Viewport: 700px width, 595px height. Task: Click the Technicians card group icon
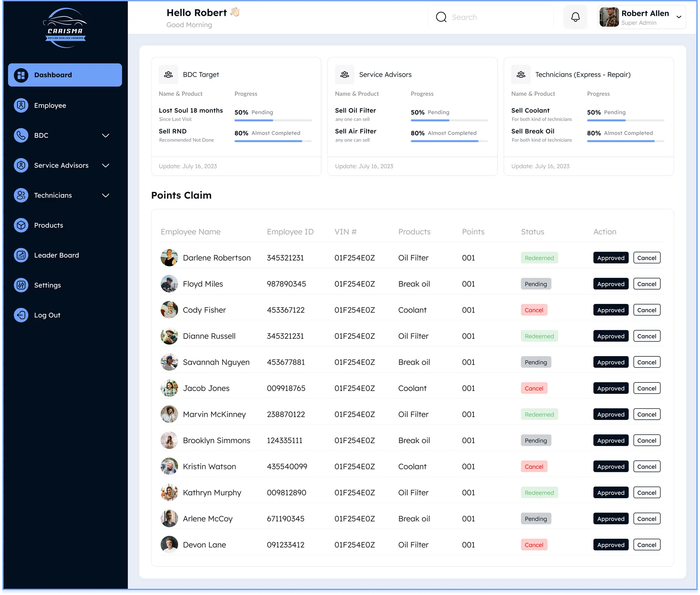521,75
